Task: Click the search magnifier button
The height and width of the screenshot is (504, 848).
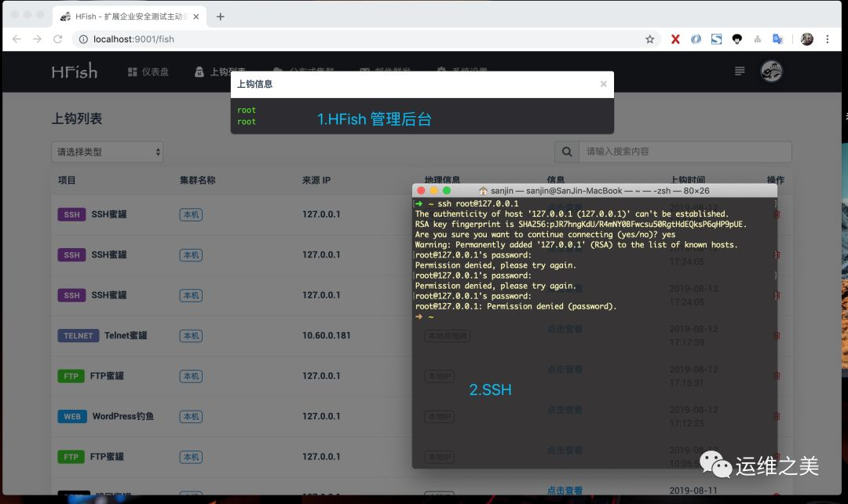Action: (x=567, y=152)
